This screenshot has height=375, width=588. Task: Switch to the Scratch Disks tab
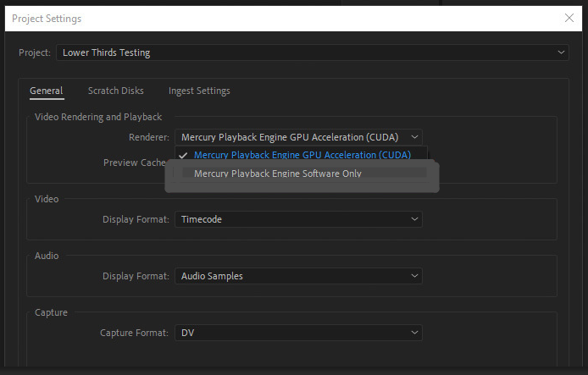(115, 91)
